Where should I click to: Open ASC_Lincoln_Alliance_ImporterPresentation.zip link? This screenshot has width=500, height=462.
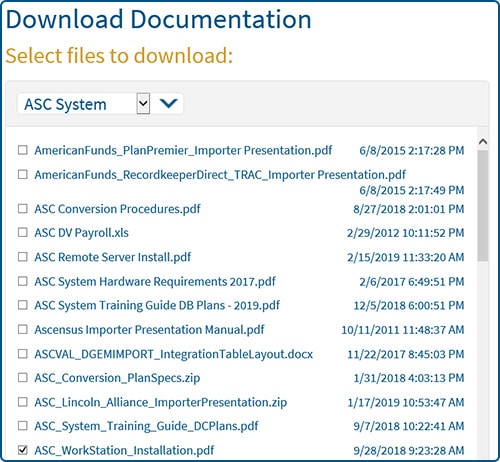161,402
